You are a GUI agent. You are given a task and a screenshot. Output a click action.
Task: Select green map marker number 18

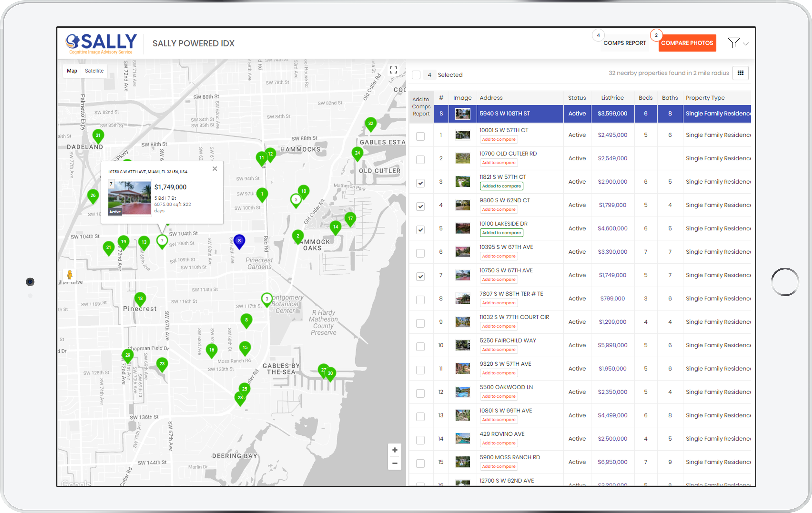140,299
